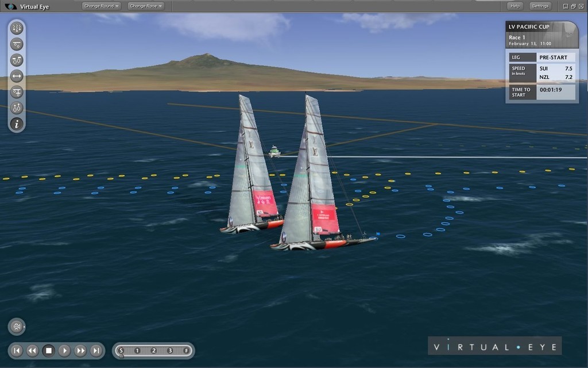Image resolution: width=588 pixels, height=368 pixels.
Task: Close the Virtual Eye window
Action: pyautogui.click(x=581, y=6)
